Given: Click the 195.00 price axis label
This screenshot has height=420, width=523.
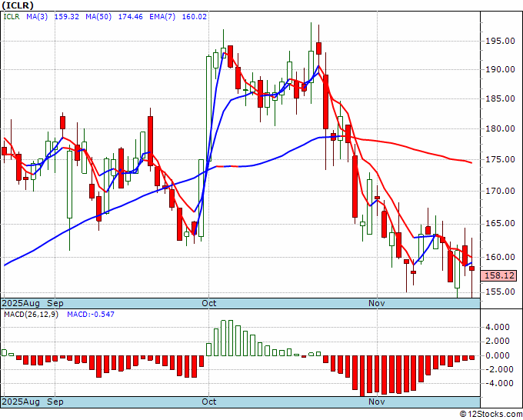Looking at the screenshot, I should coord(499,41).
